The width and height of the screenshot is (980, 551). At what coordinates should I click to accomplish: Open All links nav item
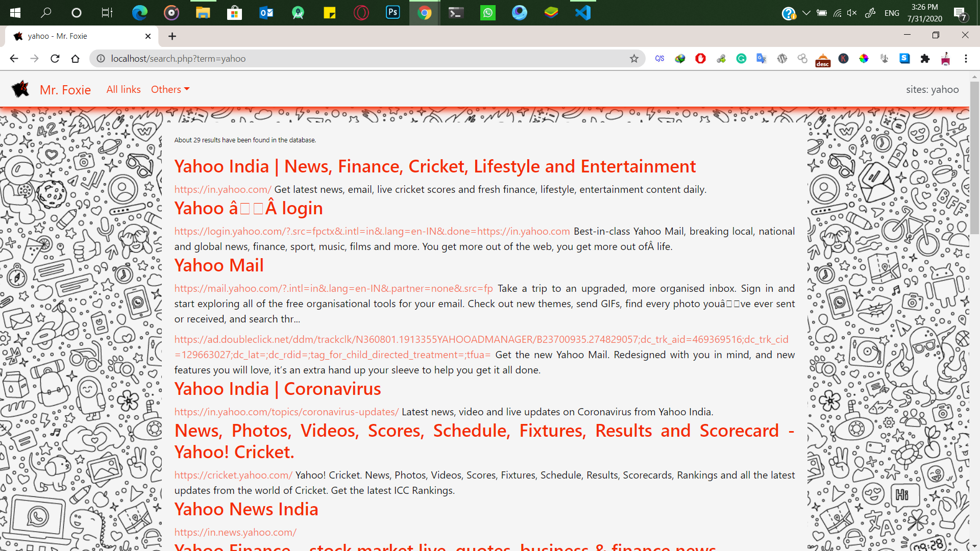click(124, 89)
